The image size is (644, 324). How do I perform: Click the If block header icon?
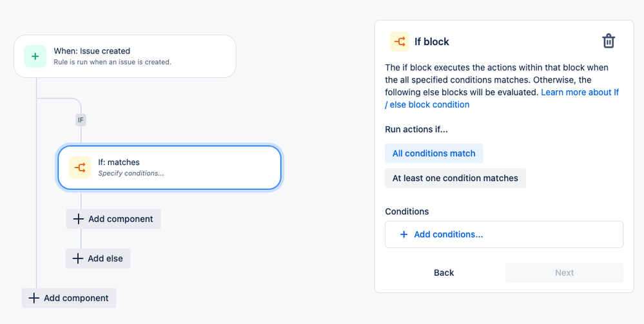pos(400,41)
